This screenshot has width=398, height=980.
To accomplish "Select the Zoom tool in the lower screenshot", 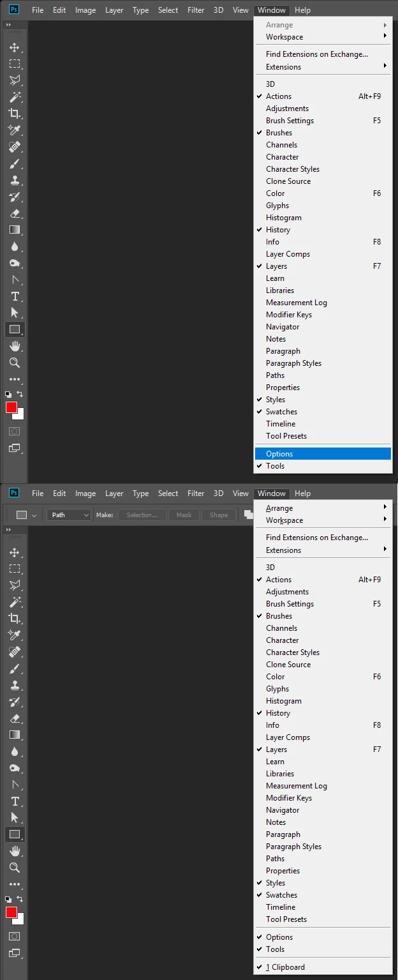I will tap(14, 868).
